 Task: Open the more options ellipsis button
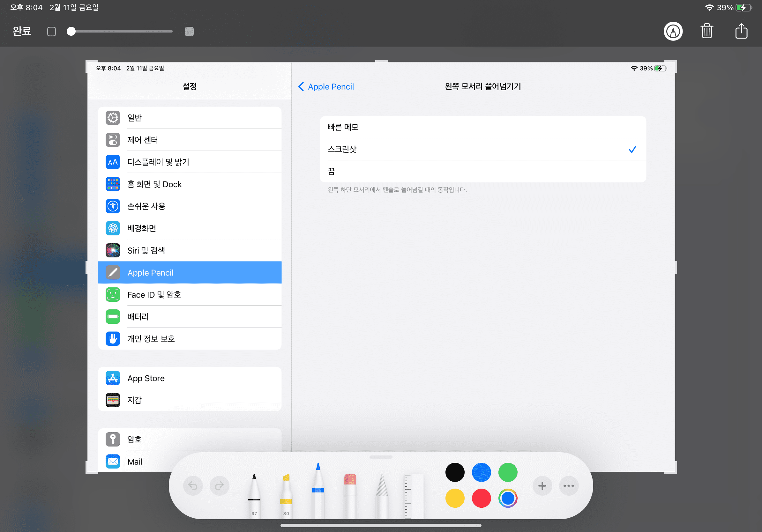(x=569, y=486)
